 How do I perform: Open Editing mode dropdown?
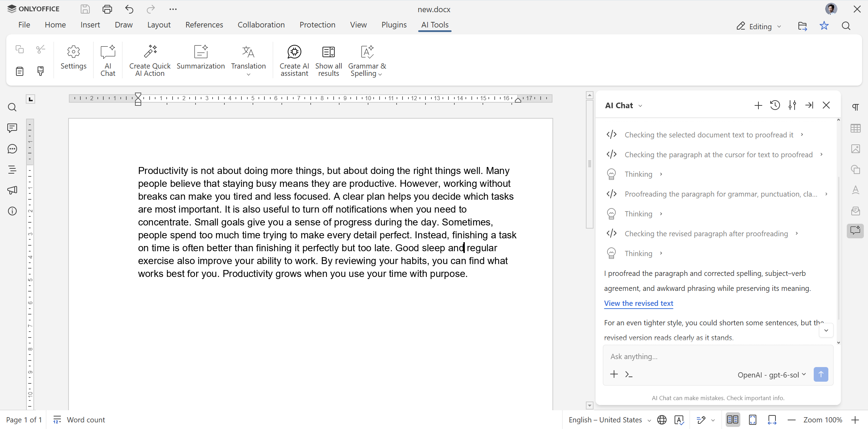pyautogui.click(x=759, y=26)
